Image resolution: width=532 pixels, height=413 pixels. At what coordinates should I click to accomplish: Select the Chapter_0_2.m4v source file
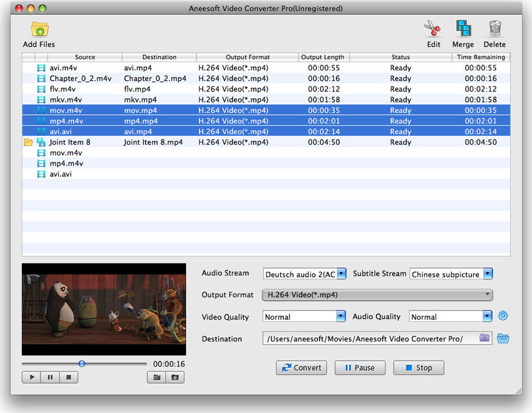click(80, 79)
